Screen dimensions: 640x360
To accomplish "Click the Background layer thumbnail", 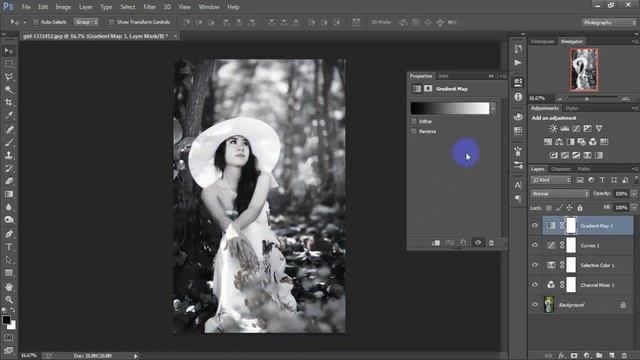I will coord(549,304).
